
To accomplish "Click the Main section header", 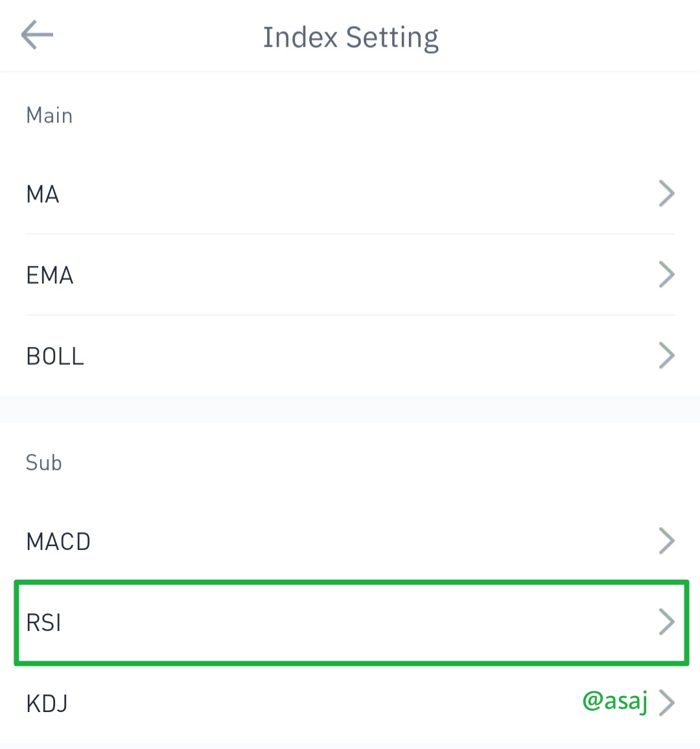I will tap(49, 115).
